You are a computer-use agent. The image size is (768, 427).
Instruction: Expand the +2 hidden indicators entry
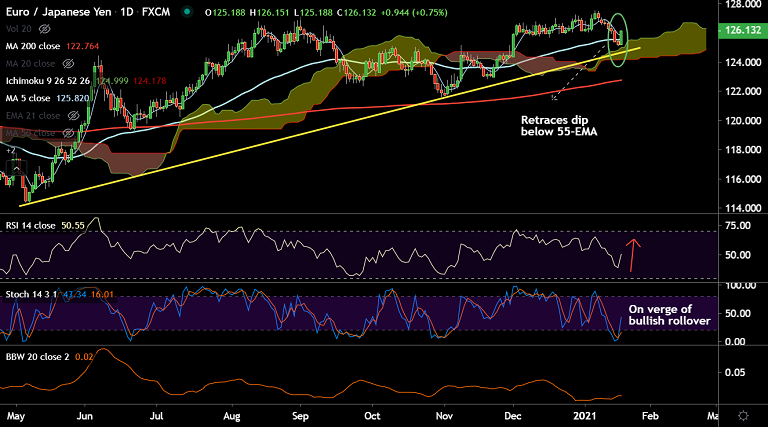10,151
